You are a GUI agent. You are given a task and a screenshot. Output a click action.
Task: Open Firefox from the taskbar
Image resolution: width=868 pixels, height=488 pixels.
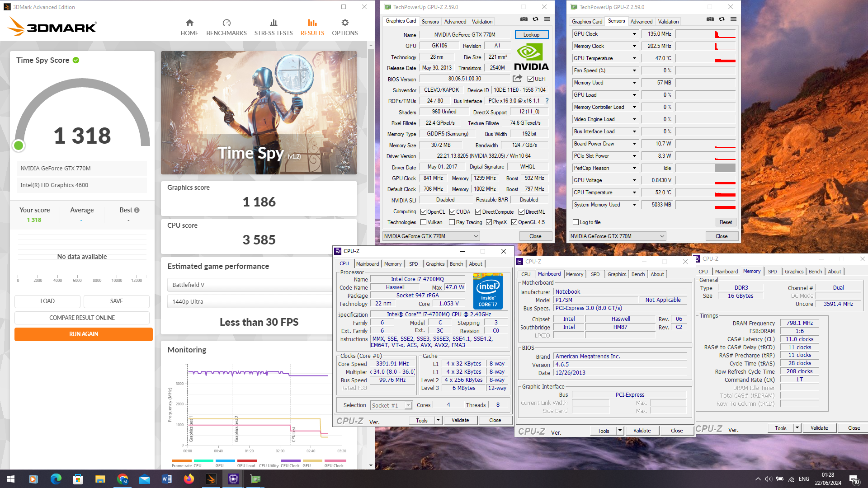click(189, 479)
